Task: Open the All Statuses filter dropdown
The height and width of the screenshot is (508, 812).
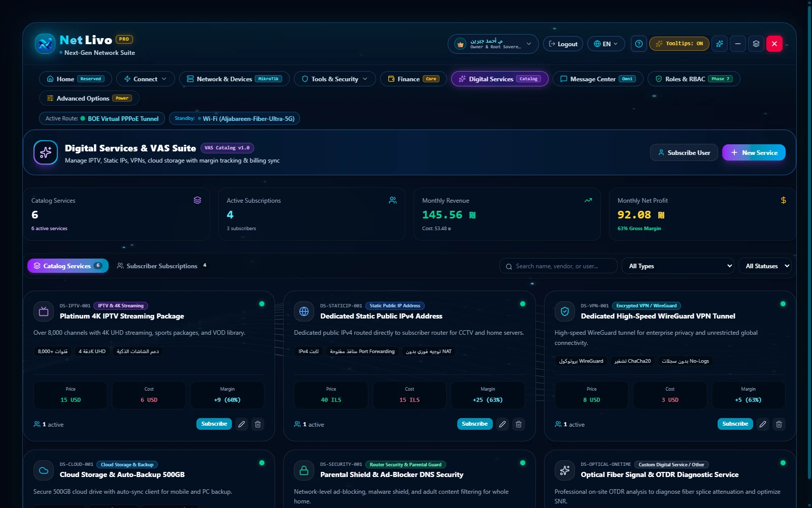Action: point(765,266)
